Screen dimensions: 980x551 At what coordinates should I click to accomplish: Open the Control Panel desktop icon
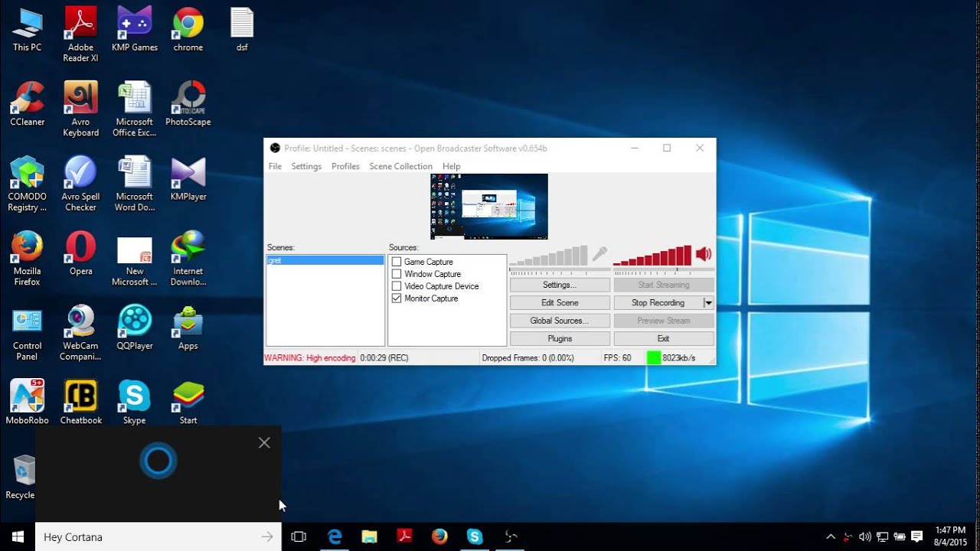[x=27, y=333]
